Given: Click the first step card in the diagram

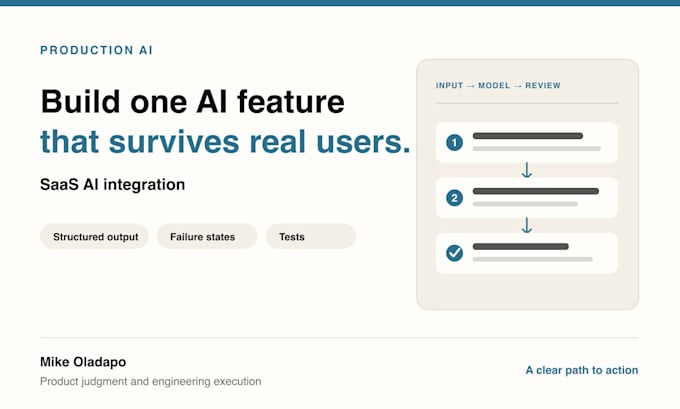Looking at the screenshot, I should pyautogui.click(x=526, y=143).
